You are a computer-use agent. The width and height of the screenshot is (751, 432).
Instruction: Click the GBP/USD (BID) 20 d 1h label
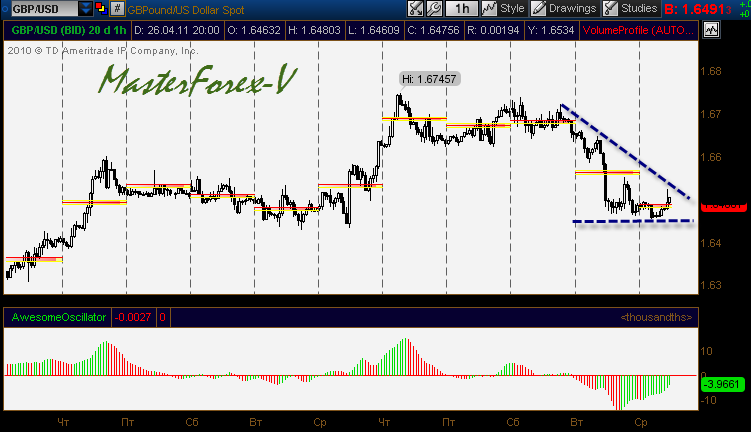click(68, 30)
